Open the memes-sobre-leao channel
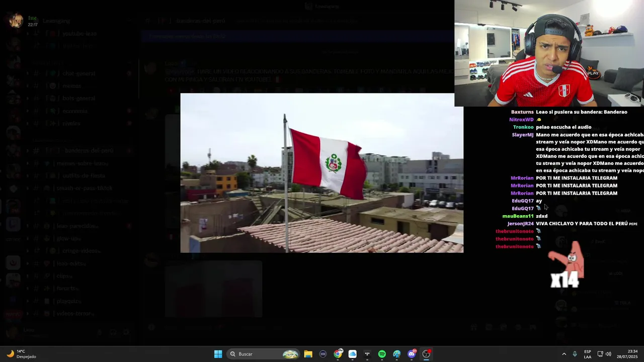644x362 pixels. [82, 163]
